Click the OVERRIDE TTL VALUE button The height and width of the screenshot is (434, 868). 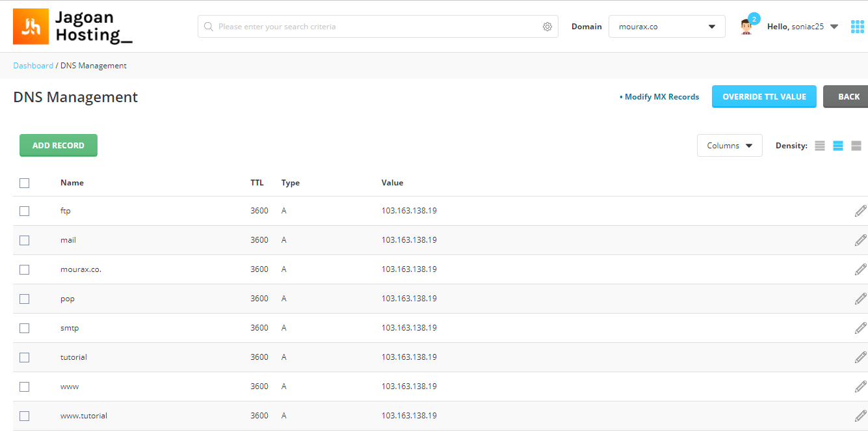click(764, 96)
